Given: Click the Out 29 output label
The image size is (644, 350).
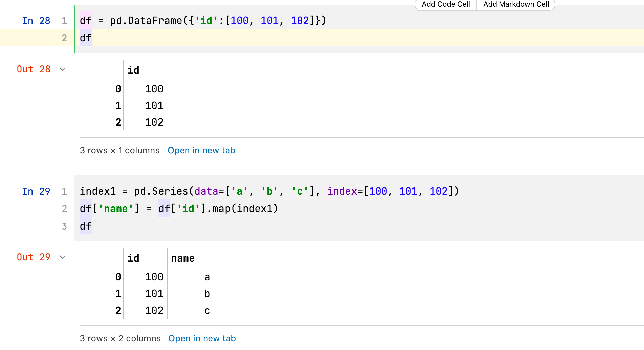Looking at the screenshot, I should [34, 257].
